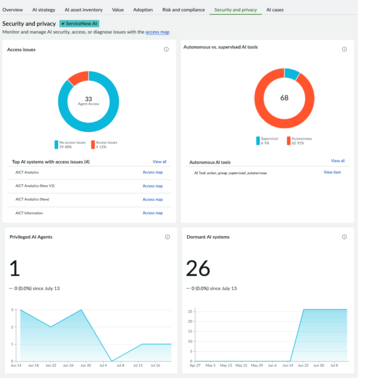Click the ServiceNow AI badge
Viewport: 389px width, 378px height.
click(79, 24)
